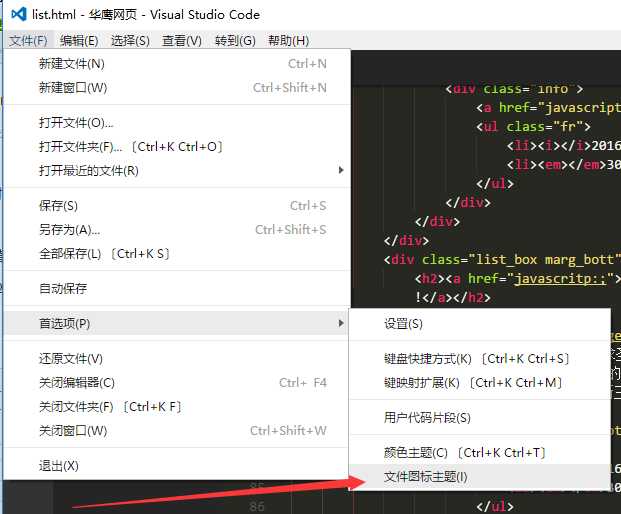Expand 首选项(P) submenu
The image size is (621, 514).
tap(177, 324)
